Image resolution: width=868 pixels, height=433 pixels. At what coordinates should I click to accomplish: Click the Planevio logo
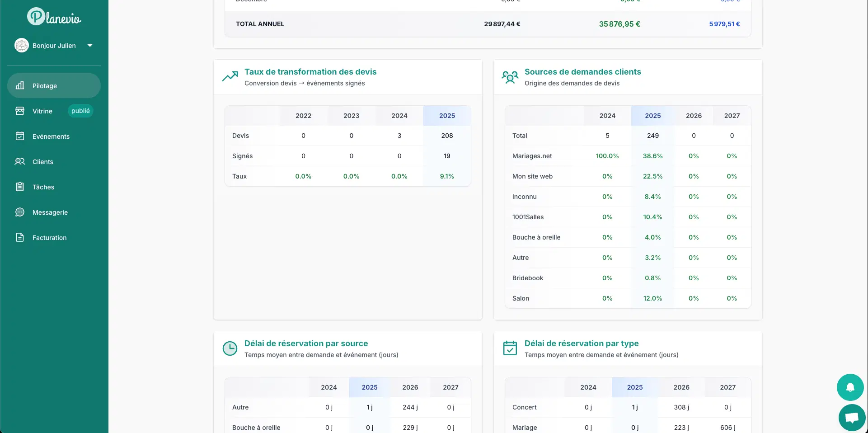[54, 17]
